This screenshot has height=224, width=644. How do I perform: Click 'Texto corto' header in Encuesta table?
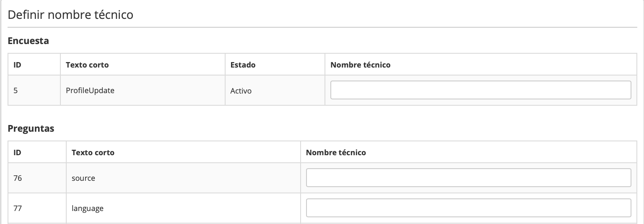point(87,65)
